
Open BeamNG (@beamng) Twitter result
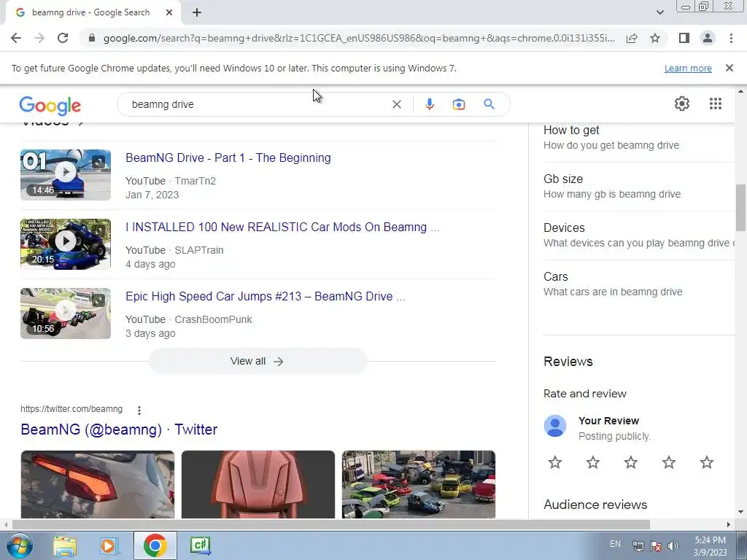[x=119, y=429]
